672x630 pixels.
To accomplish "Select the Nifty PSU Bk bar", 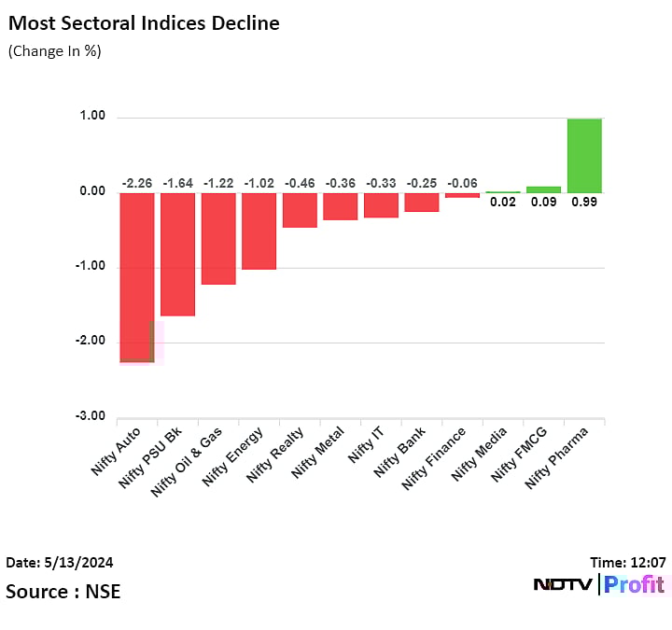I will pyautogui.click(x=177, y=254).
